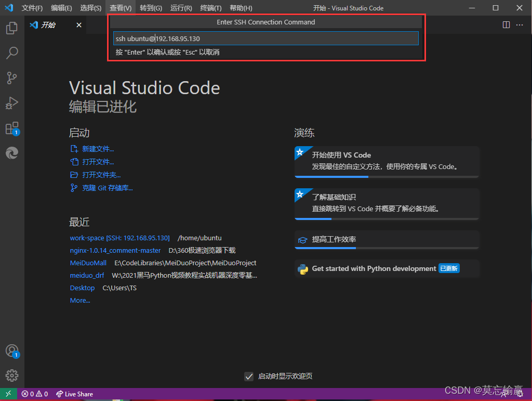532x401 pixels.
Task: Click the Python logo icon
Action: tap(303, 269)
